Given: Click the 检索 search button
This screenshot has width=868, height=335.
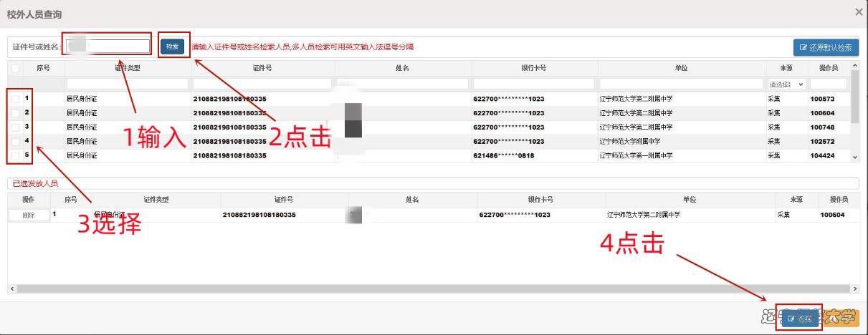Looking at the screenshot, I should (x=172, y=47).
